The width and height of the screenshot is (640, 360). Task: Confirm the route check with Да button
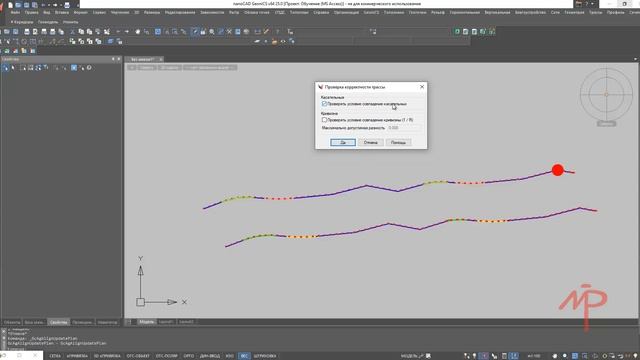pyautogui.click(x=343, y=142)
